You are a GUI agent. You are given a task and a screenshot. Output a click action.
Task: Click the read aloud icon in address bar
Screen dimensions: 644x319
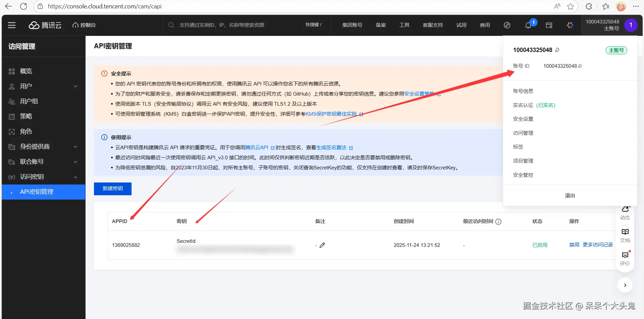pyautogui.click(x=557, y=6)
